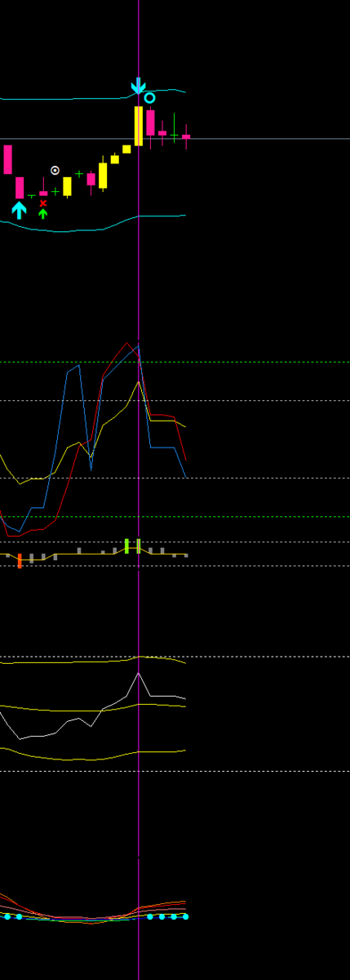The height and width of the screenshot is (980, 350).
Task: Select the white line peak in the banded indicator
Action: pyautogui.click(x=139, y=674)
